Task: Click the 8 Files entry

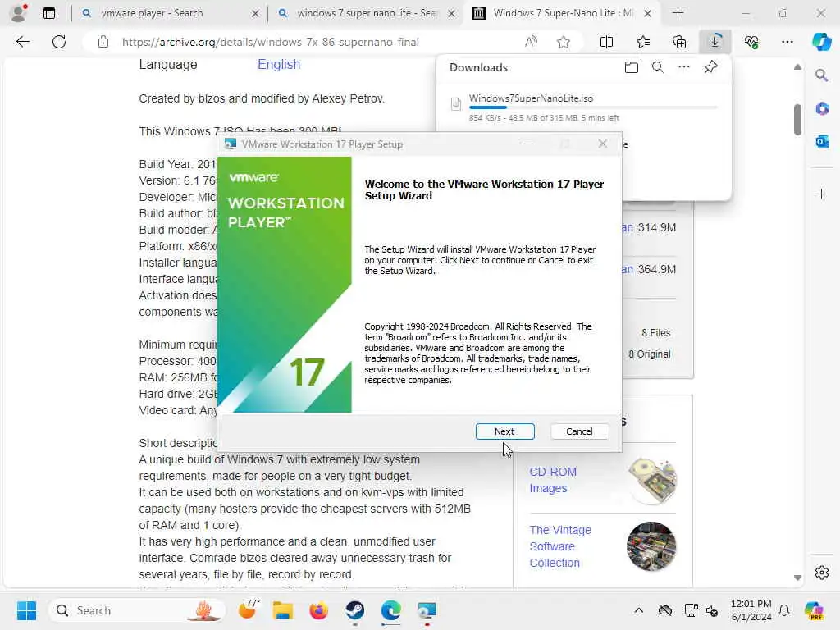Action: pos(655,333)
